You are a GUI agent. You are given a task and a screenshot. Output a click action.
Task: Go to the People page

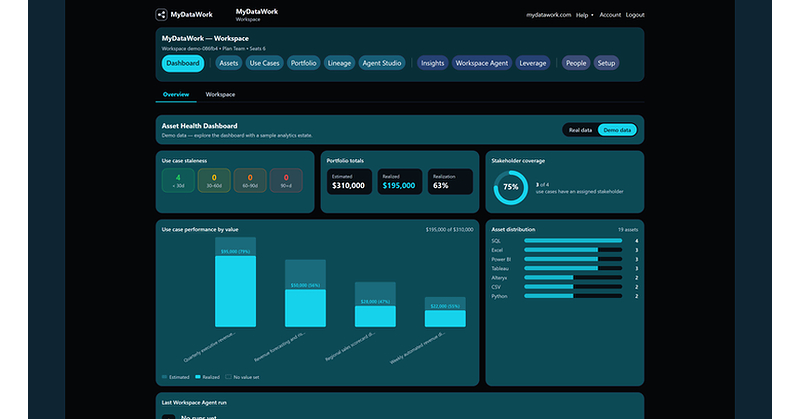(576, 63)
